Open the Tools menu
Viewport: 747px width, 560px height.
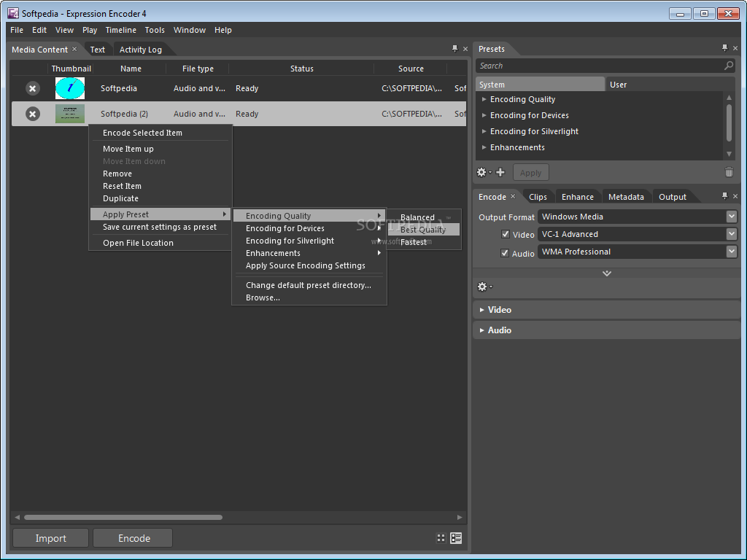pos(155,30)
